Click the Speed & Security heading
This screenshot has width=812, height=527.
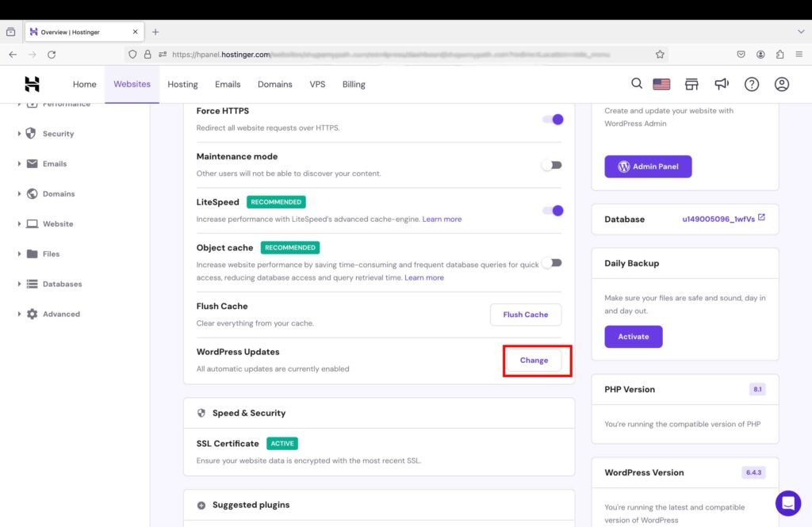click(248, 413)
